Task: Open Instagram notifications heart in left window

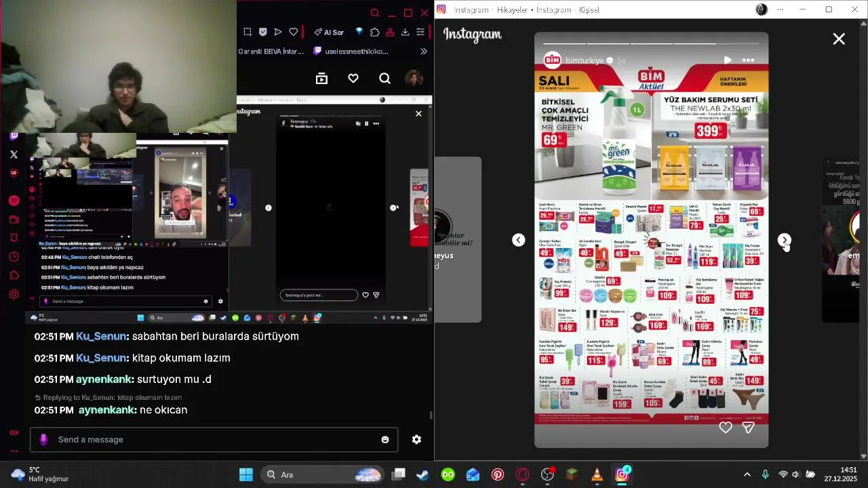Action: coord(353,79)
